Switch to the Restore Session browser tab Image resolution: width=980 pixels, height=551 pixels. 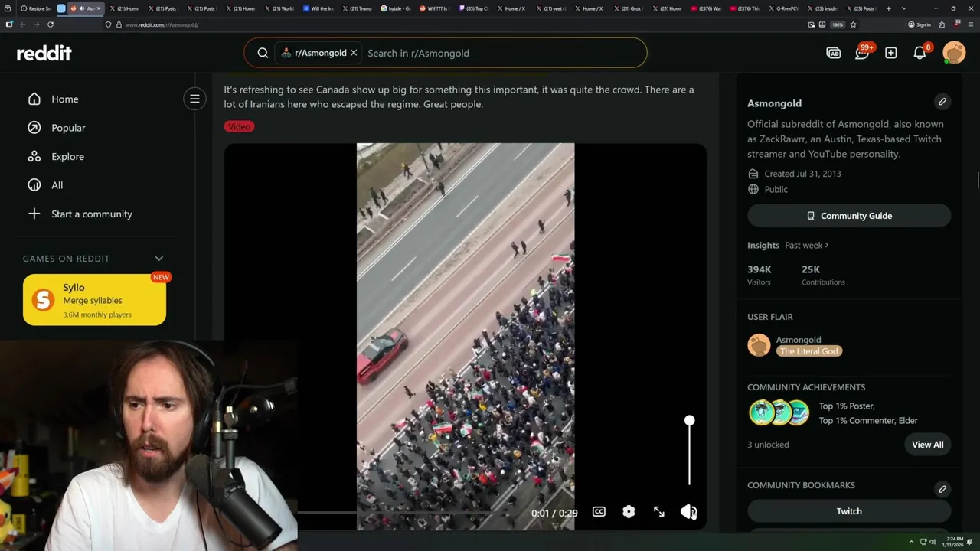click(35, 8)
